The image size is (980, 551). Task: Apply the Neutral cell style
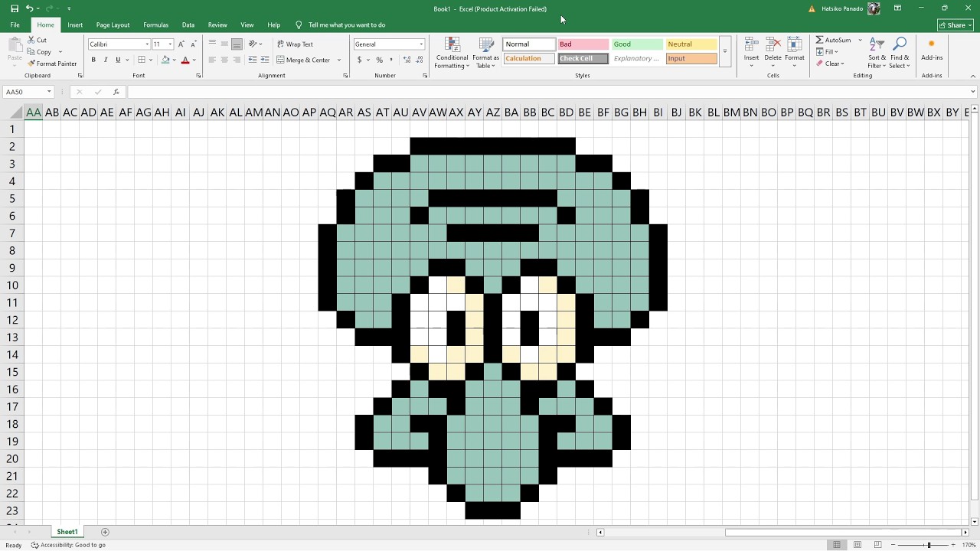pyautogui.click(x=691, y=44)
